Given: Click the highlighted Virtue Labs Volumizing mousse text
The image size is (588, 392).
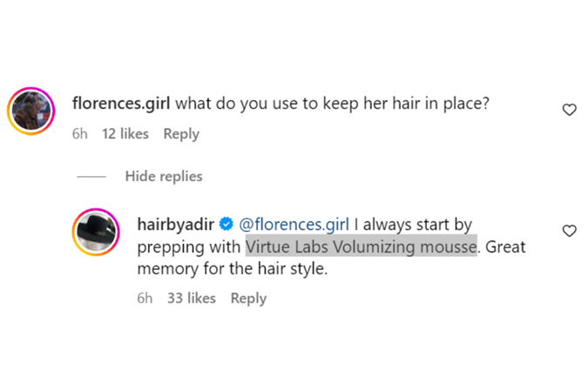Looking at the screenshot, I should point(362,247).
